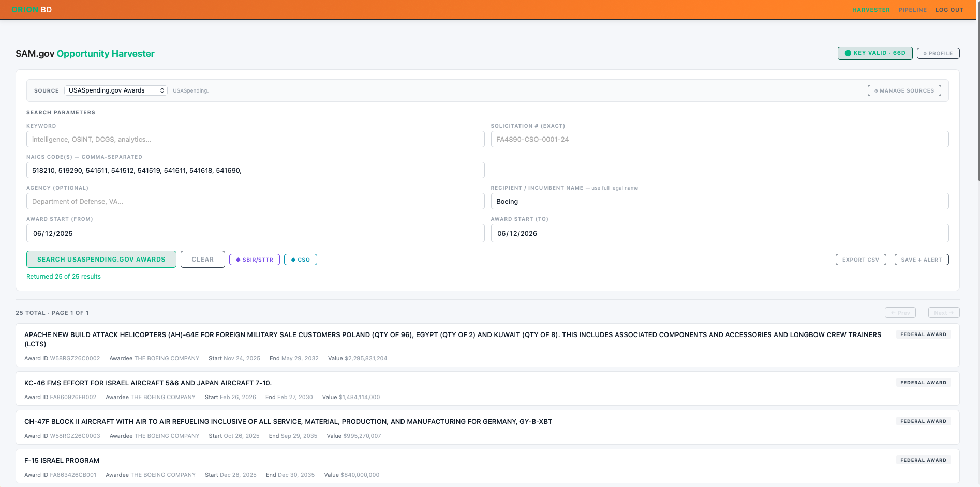This screenshot has height=487, width=980.
Task: Open the Harvester nav item
Action: pos(871,10)
